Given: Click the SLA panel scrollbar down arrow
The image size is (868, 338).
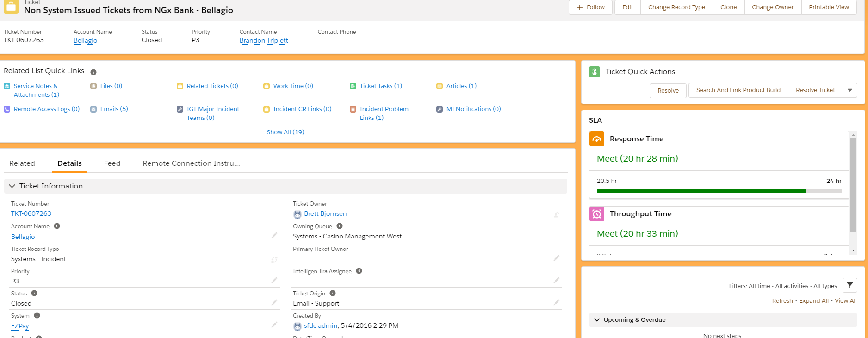Looking at the screenshot, I should tap(853, 250).
